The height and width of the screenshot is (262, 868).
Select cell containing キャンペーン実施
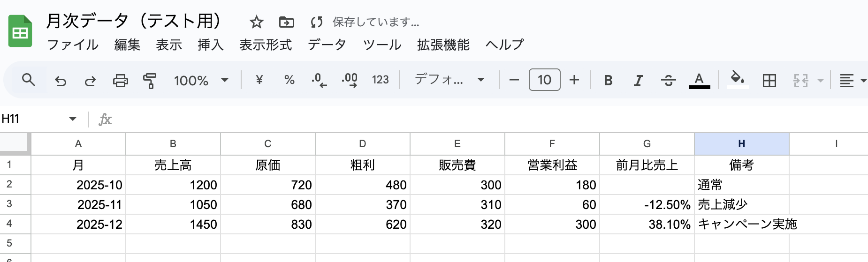click(x=741, y=224)
